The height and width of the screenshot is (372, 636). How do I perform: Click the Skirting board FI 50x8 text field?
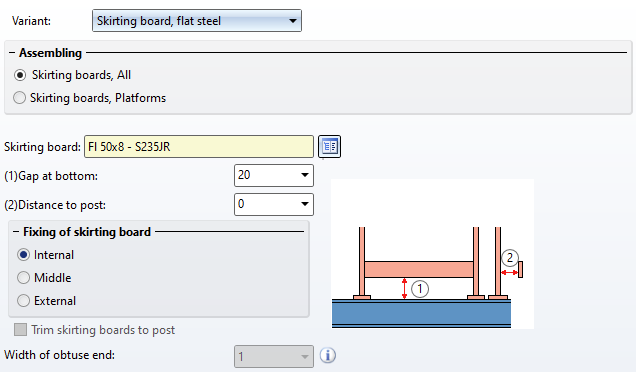199,146
